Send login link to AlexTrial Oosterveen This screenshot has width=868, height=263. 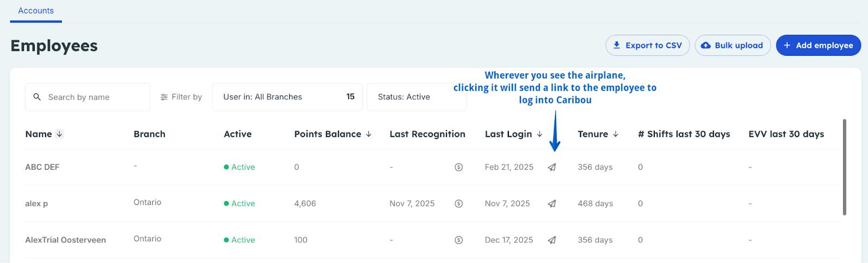click(552, 240)
